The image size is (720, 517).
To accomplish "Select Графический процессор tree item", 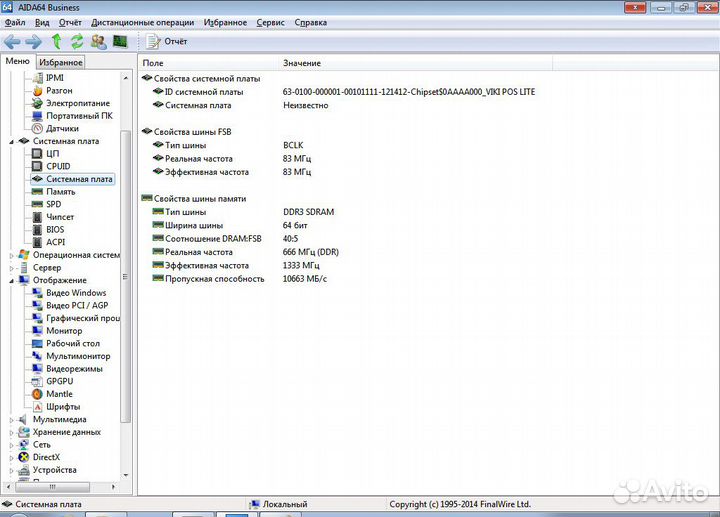I will 83,318.
